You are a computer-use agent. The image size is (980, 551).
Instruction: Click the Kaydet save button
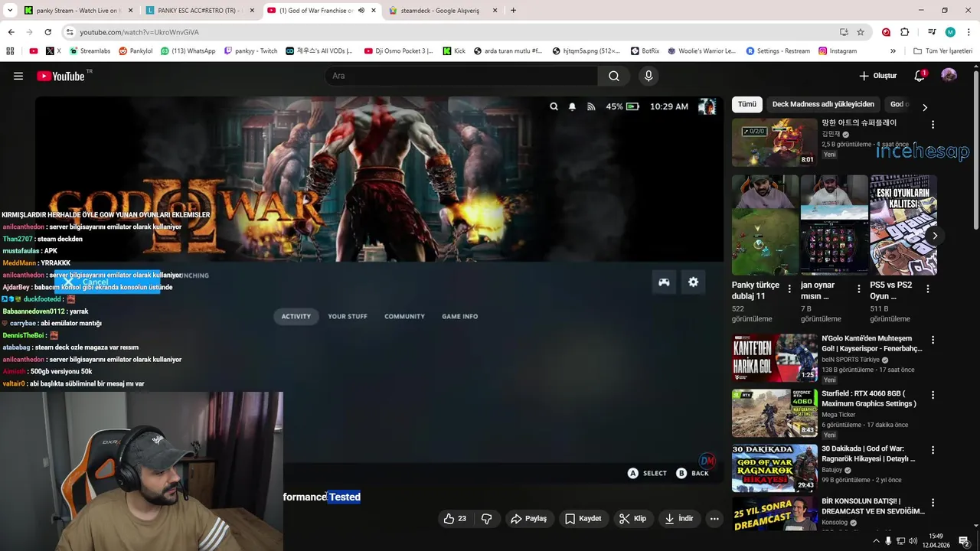(583, 519)
